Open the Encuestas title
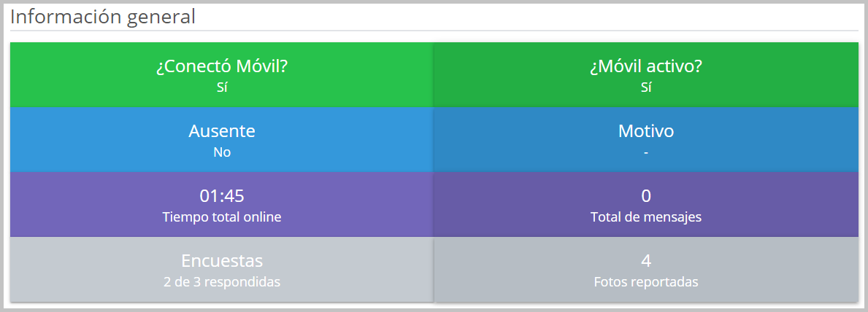Viewport: 868px width, 312px height. (x=222, y=260)
